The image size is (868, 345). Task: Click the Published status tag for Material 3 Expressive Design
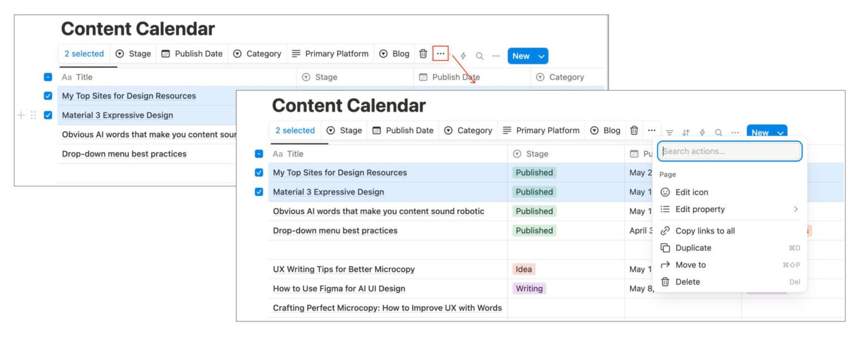click(x=534, y=192)
